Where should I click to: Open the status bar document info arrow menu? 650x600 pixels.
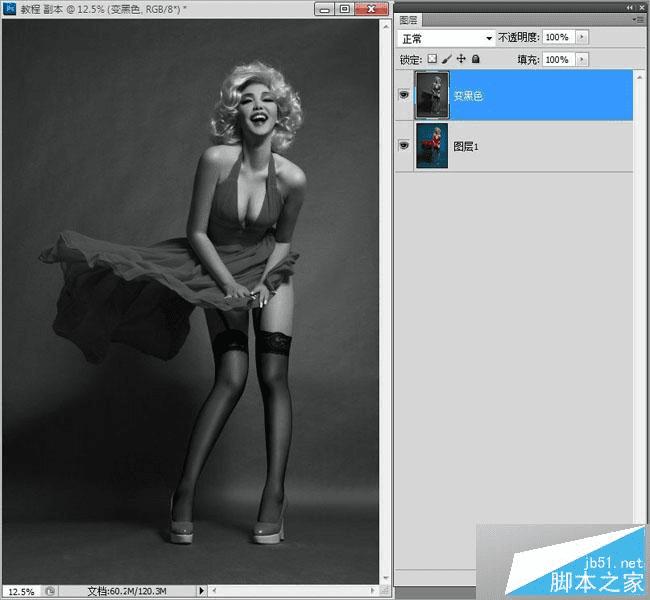(201, 591)
